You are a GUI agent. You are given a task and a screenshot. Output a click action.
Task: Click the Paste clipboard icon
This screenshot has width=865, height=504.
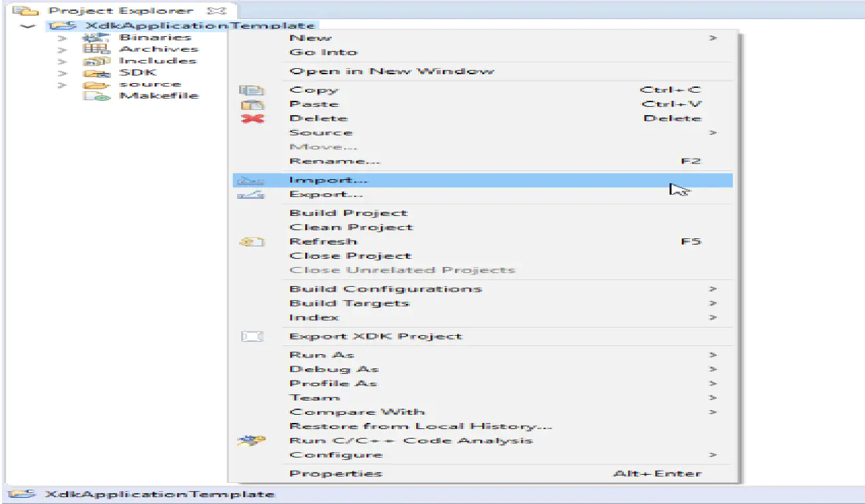pos(252,105)
